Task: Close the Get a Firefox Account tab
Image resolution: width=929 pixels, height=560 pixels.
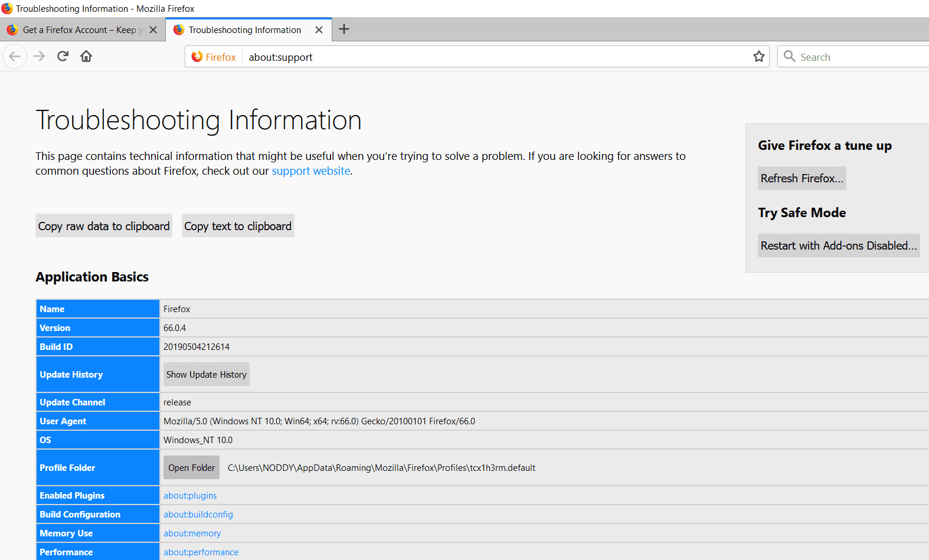Action: [153, 30]
